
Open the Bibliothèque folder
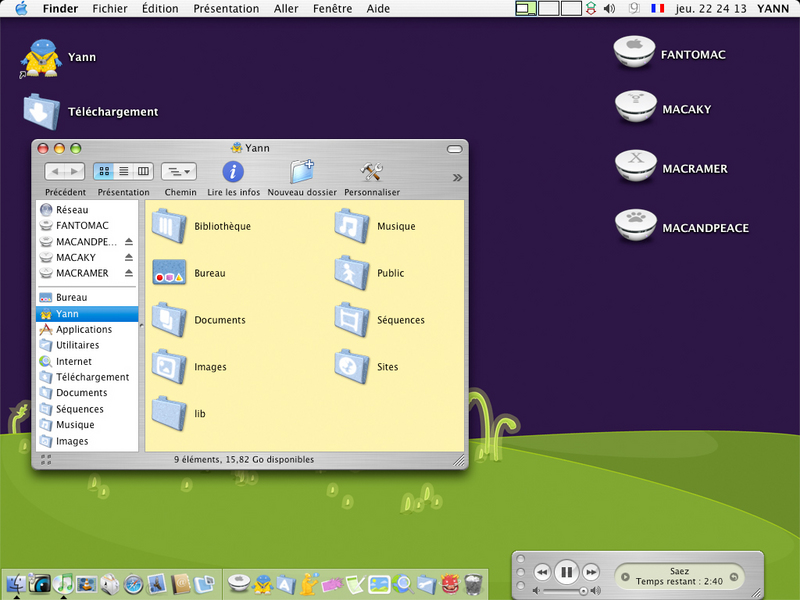(169, 226)
